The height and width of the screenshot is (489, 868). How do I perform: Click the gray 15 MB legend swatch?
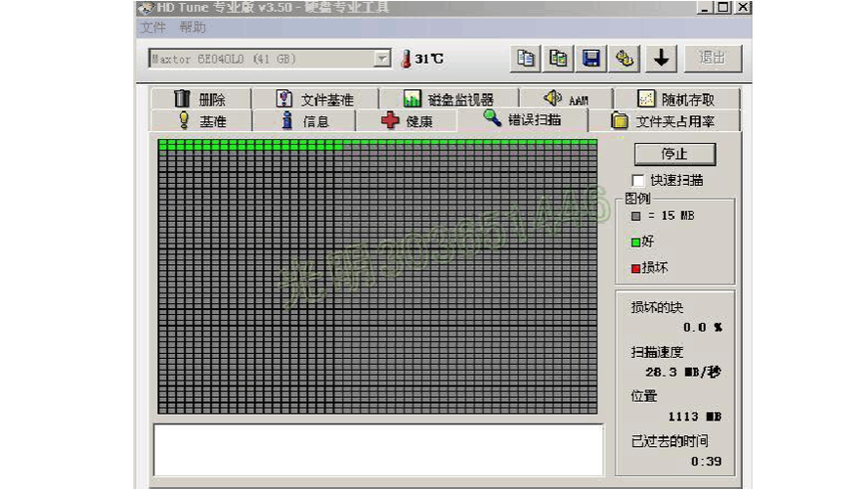[x=635, y=216]
